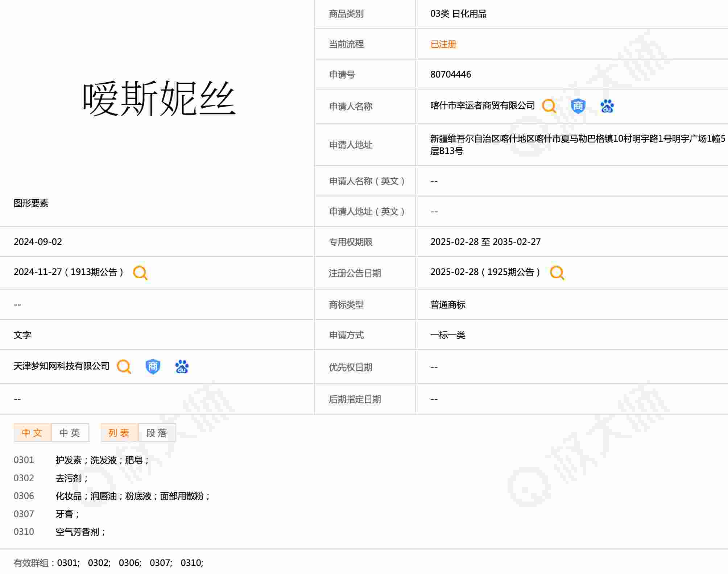The image size is (728, 574).
Task: Click the 03类 日化用品 category value
Action: tap(458, 14)
